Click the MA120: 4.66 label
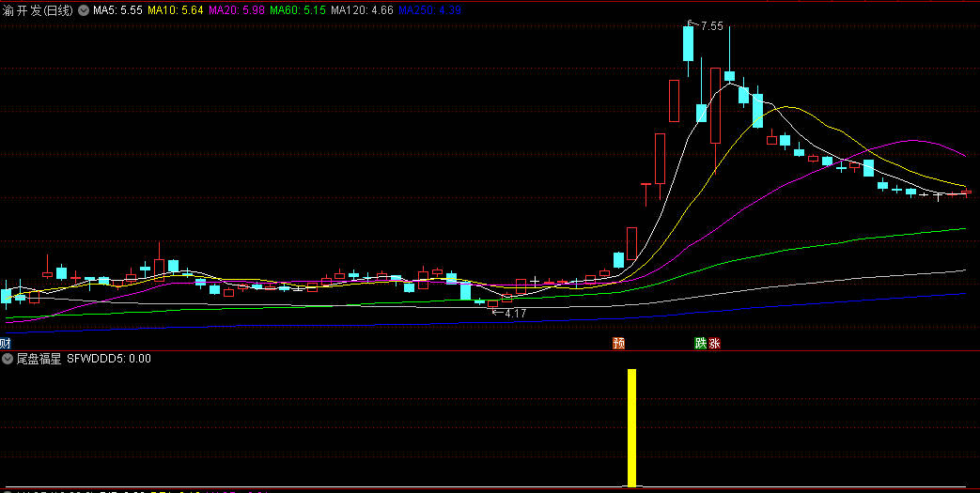Viewport: 980px width, 493px height. click(x=362, y=10)
